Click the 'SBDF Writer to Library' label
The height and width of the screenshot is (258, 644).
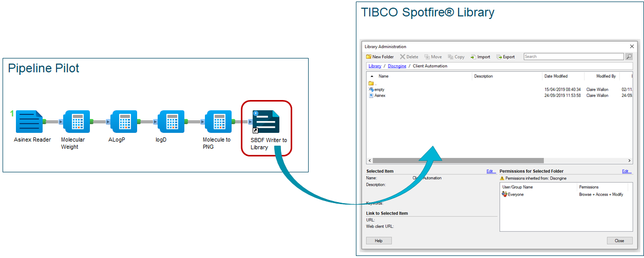coord(269,143)
